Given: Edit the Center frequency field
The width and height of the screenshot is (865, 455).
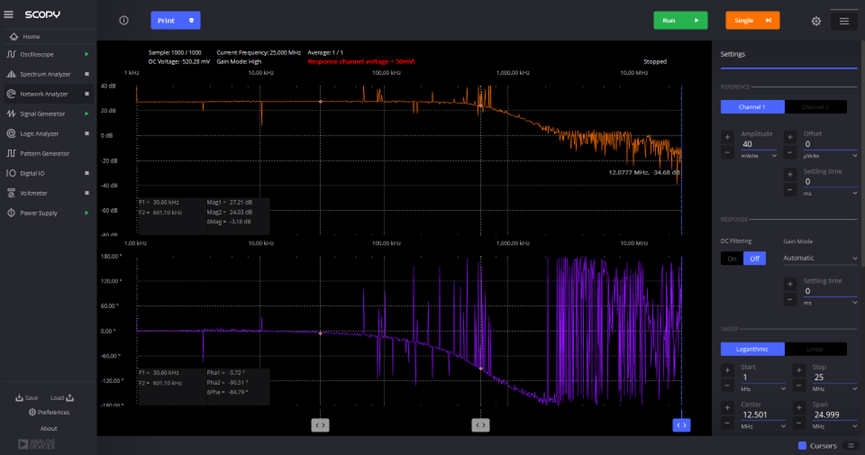Looking at the screenshot, I should coord(763,415).
